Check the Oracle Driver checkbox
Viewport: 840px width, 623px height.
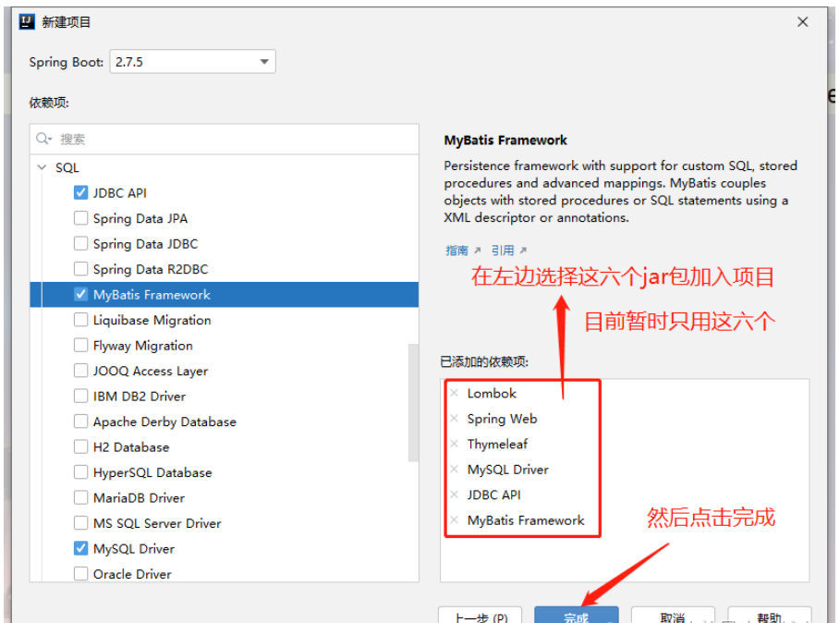tap(80, 574)
